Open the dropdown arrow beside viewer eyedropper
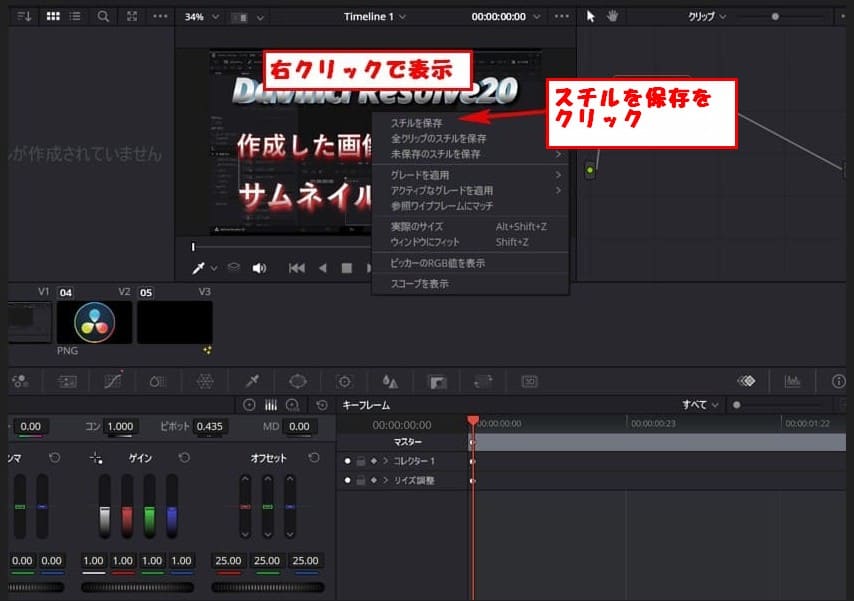Image resolution: width=854 pixels, height=601 pixels. click(x=214, y=268)
